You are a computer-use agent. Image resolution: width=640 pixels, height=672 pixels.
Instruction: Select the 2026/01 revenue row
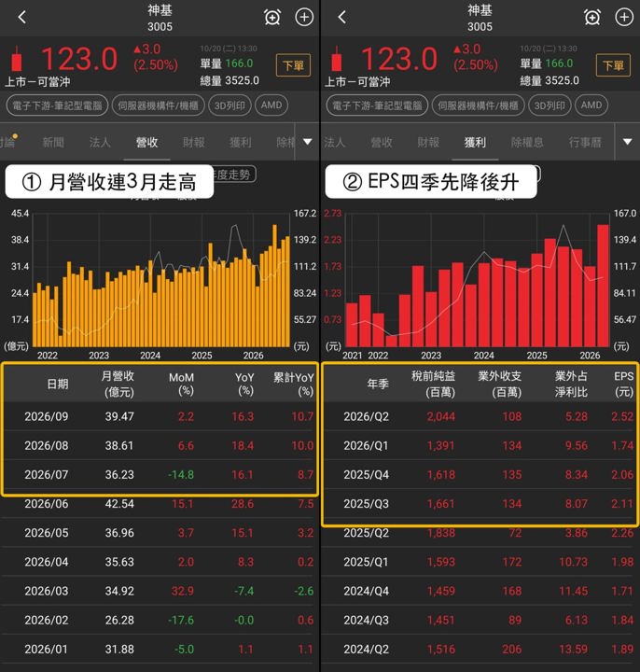(160, 650)
